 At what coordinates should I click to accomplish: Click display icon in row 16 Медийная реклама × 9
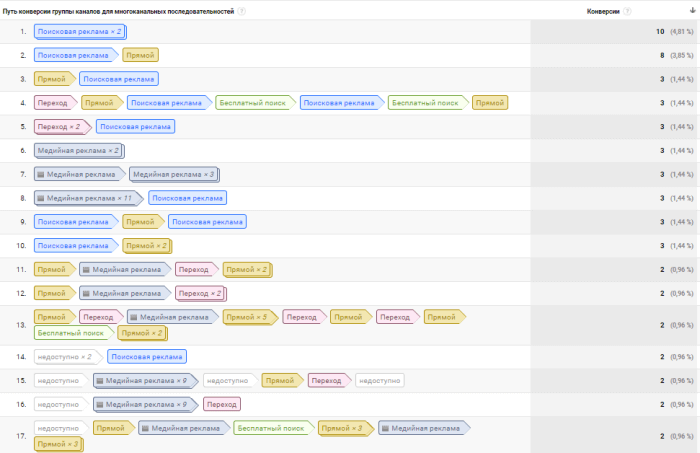(100, 404)
